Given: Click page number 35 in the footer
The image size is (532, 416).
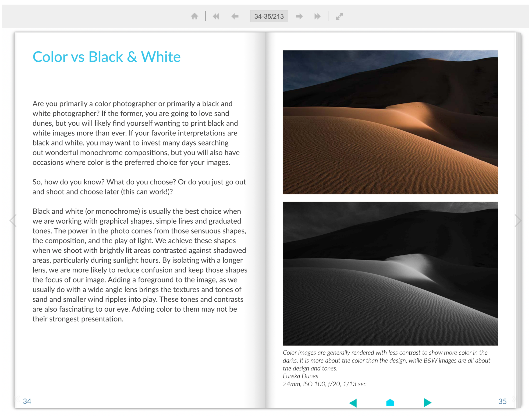Looking at the screenshot, I should (502, 401).
